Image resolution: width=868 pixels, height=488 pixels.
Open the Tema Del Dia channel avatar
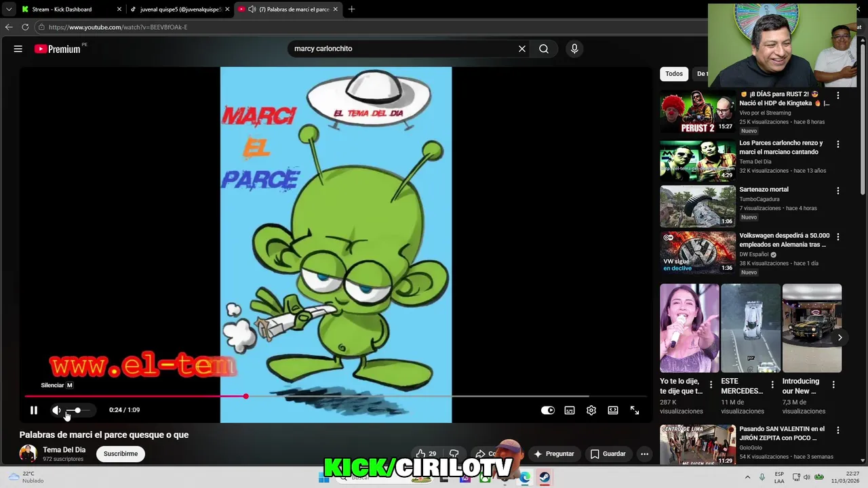pos(28,453)
